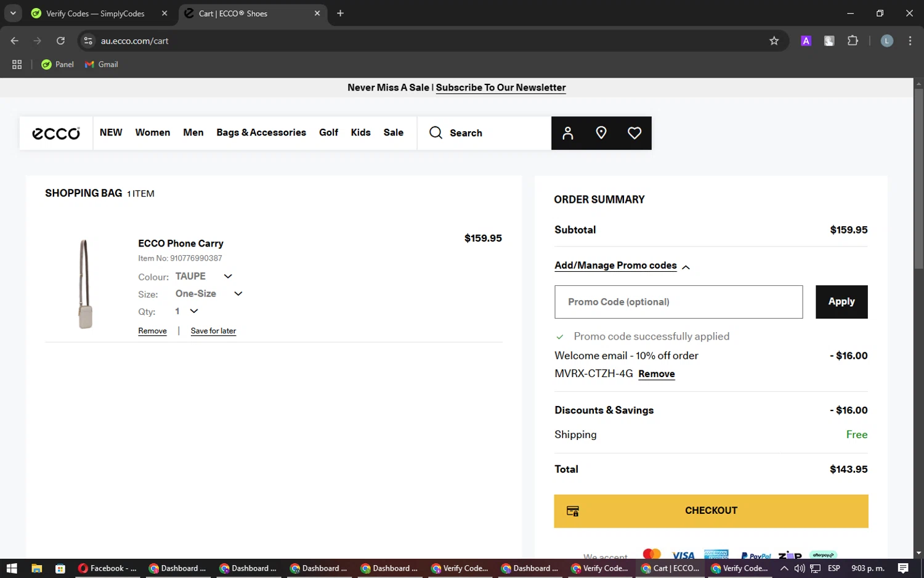Open the Women menu
The height and width of the screenshot is (578, 924).
pyautogui.click(x=153, y=132)
